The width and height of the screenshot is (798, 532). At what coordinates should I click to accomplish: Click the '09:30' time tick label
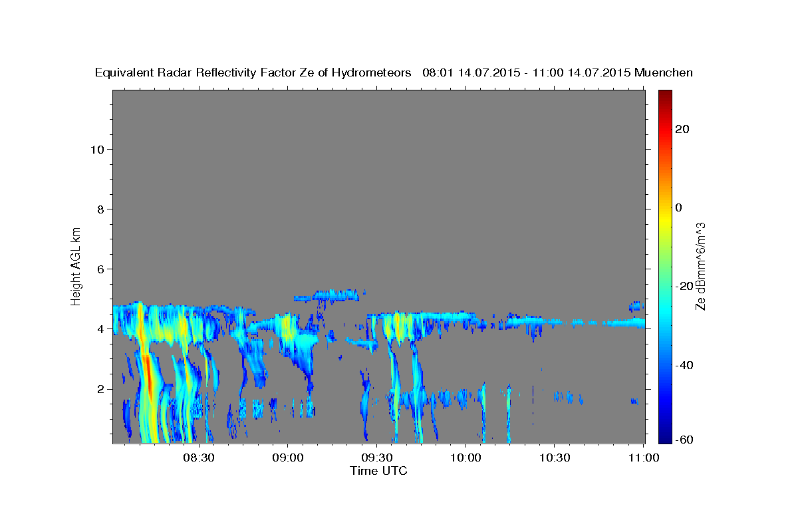click(376, 458)
